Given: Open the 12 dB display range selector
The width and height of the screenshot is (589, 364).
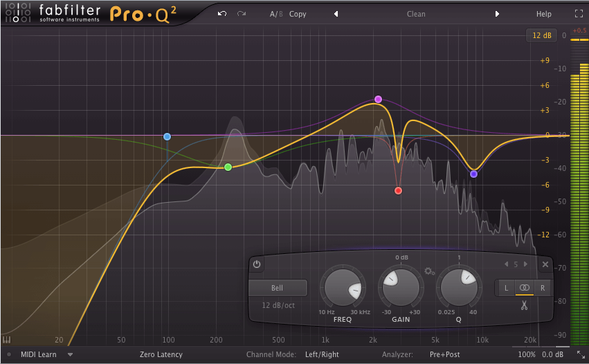Looking at the screenshot, I should pyautogui.click(x=541, y=35).
